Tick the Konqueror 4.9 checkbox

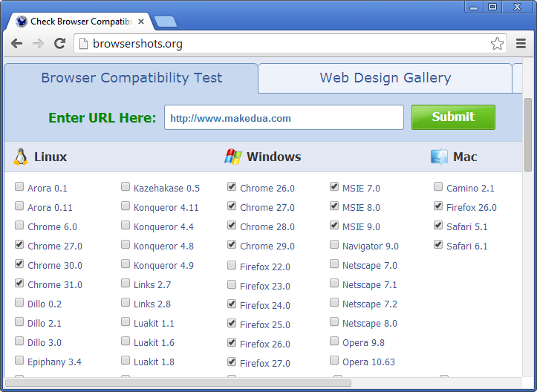[x=126, y=264]
